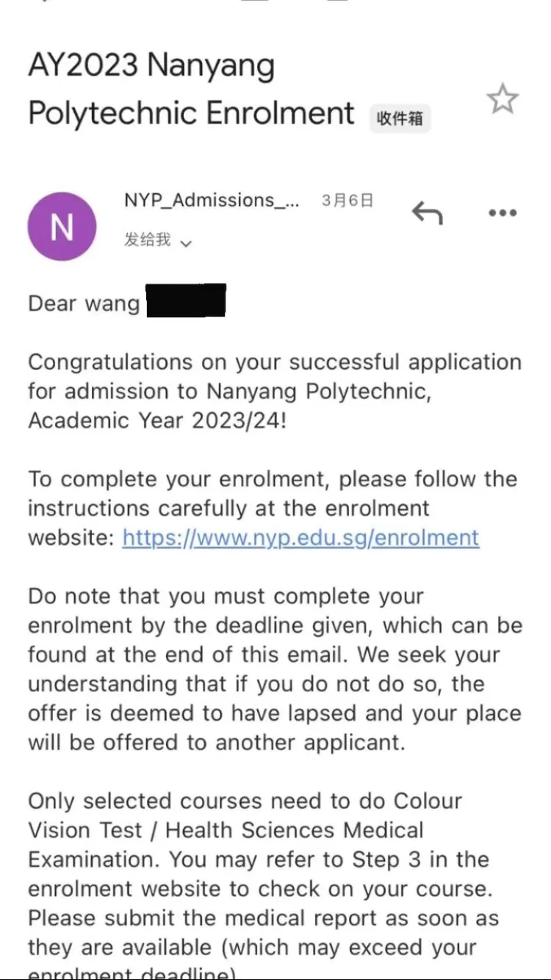551x980 pixels.
Task: Tap the Do note that you must paragraph
Action: click(x=275, y=669)
